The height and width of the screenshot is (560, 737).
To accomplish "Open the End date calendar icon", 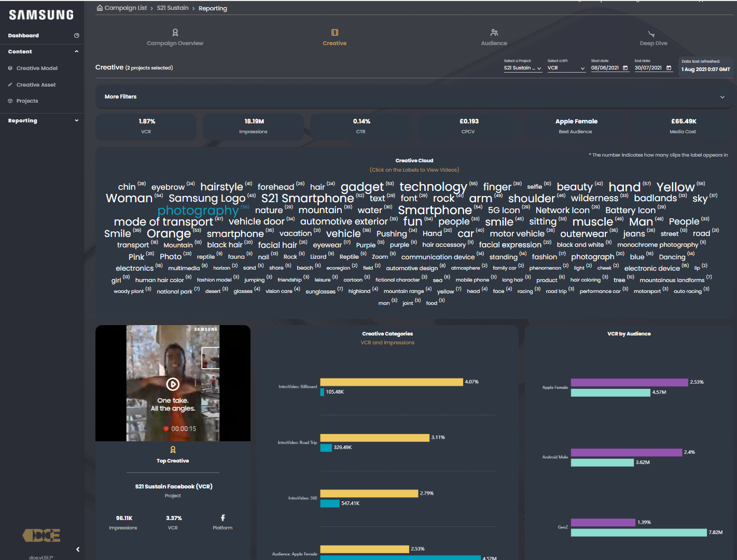I will (669, 68).
